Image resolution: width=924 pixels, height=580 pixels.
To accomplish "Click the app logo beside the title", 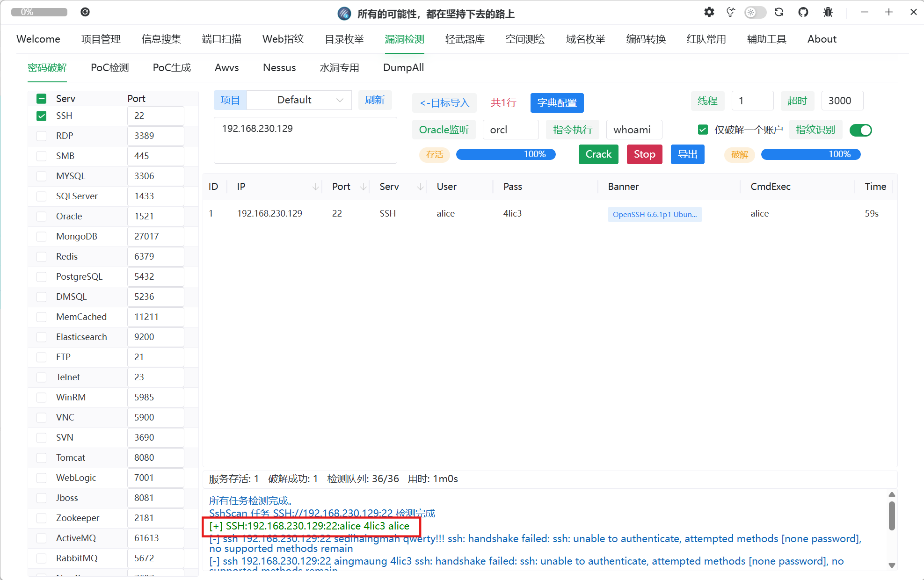I will coord(344,14).
